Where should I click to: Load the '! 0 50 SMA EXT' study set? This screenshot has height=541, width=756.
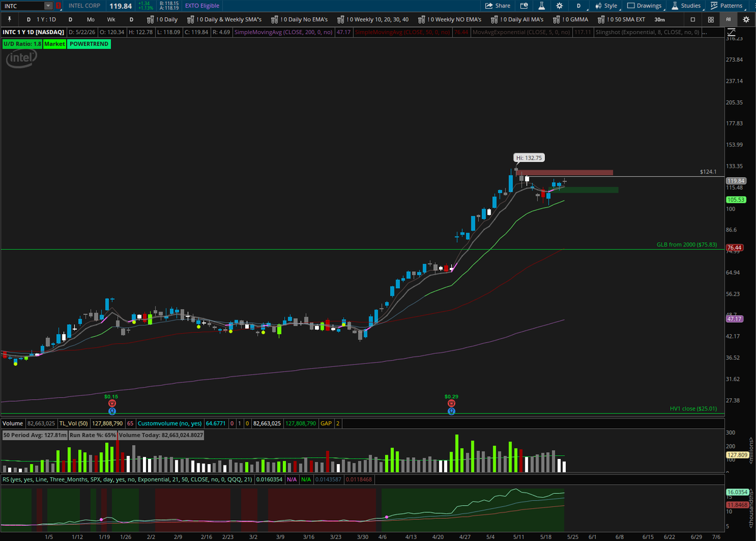[620, 20]
